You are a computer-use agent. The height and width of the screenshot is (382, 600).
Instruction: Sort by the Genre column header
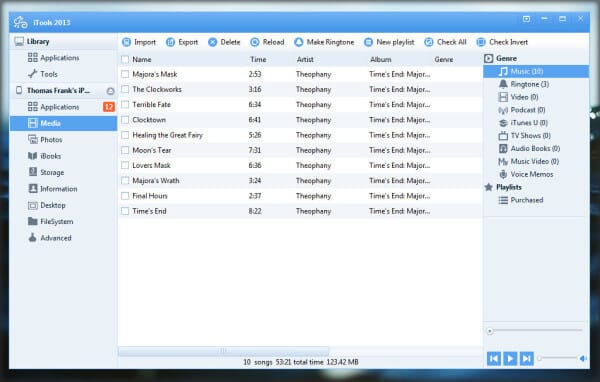pos(443,59)
